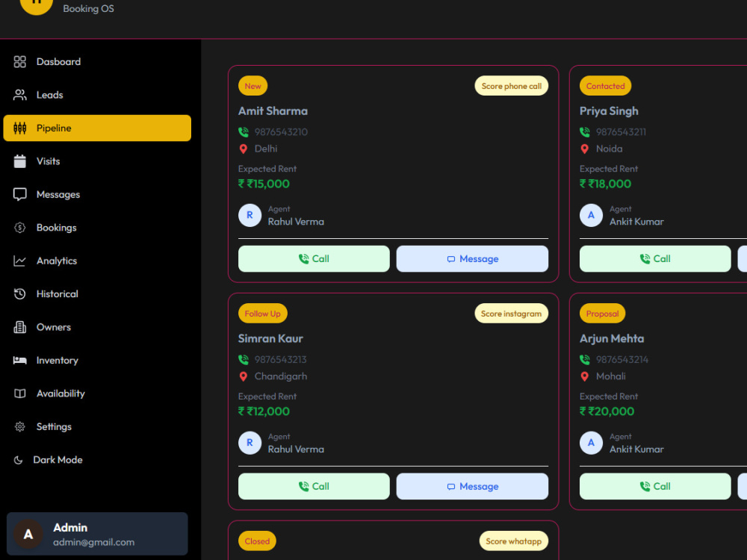Click phone icon beside Amit Sharma's number
This screenshot has width=747, height=560.
click(x=244, y=132)
